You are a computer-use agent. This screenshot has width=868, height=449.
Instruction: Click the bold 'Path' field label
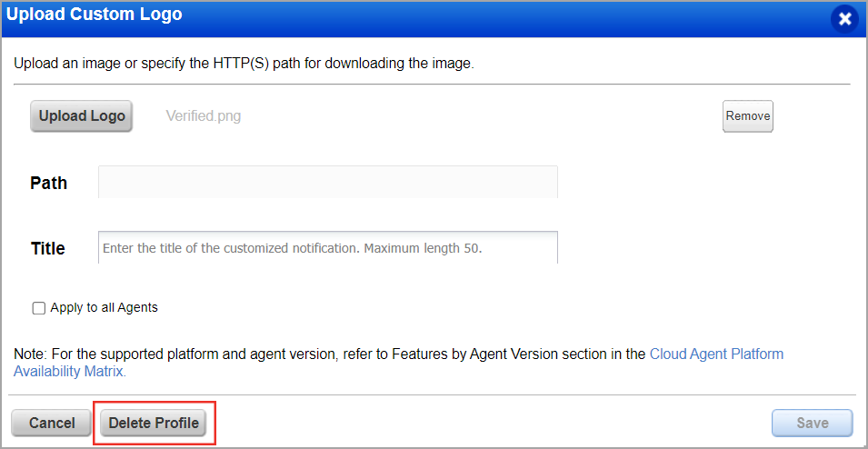tap(49, 183)
